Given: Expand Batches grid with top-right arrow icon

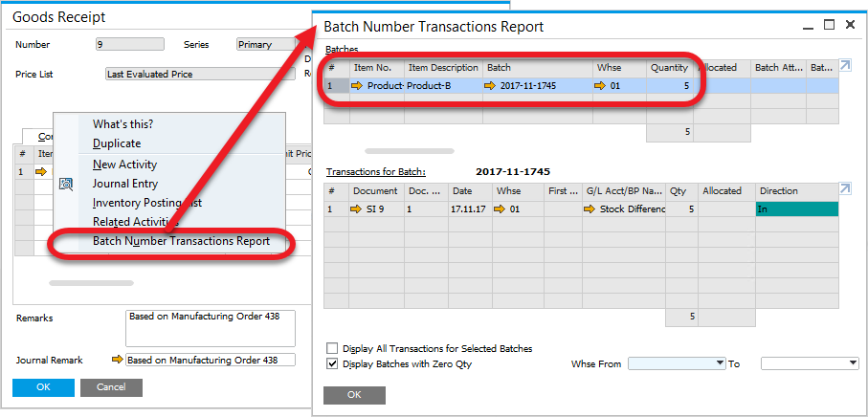Looking at the screenshot, I should pos(845,66).
